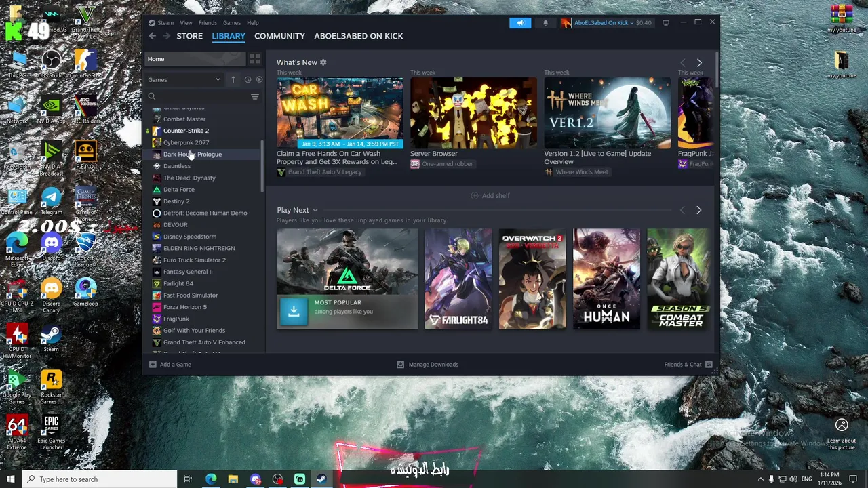The height and width of the screenshot is (488, 868).
Task: Open the Friends menu
Action: (x=208, y=22)
